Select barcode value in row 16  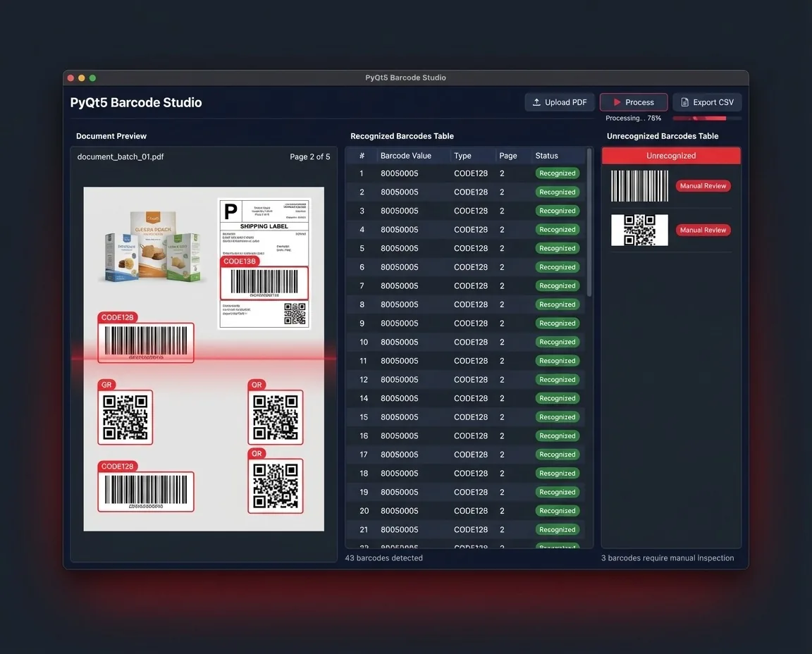[x=399, y=436]
